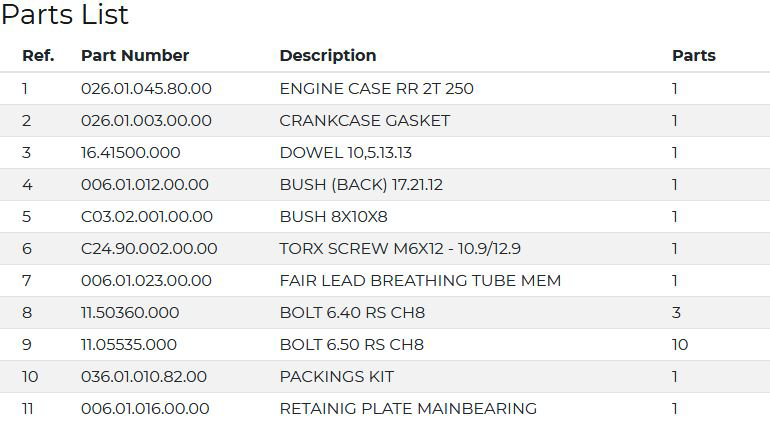The width and height of the screenshot is (770, 427).
Task: Select the TORX SCREW M6X12 description
Action: coord(400,248)
